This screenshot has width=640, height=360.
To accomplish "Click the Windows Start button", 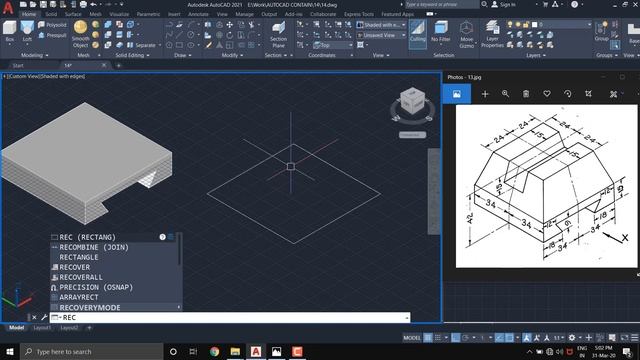I will 10,351.
